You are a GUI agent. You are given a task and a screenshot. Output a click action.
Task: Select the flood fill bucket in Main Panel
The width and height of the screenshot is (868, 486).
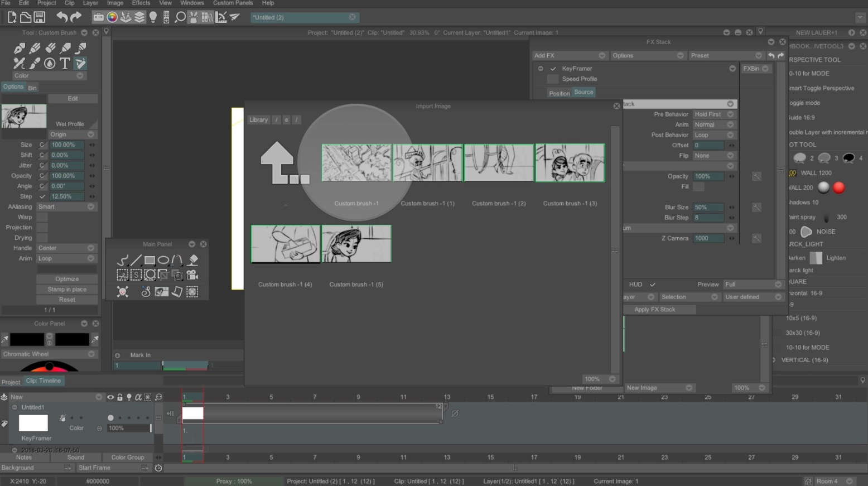[x=193, y=260]
